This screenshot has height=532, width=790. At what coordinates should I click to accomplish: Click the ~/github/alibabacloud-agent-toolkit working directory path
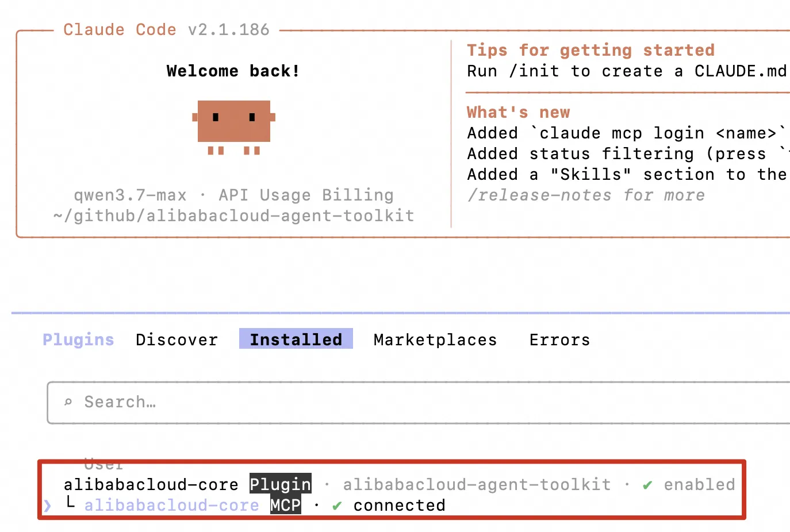pos(234,216)
